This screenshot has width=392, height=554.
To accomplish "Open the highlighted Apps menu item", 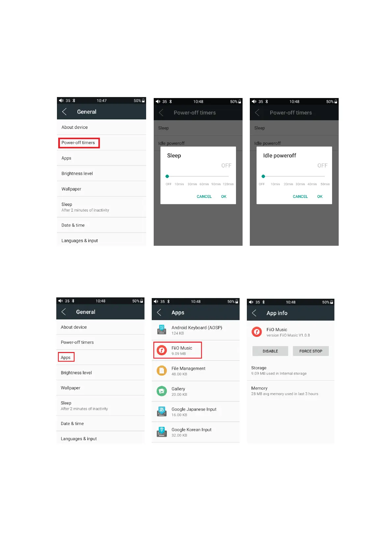I will click(66, 357).
